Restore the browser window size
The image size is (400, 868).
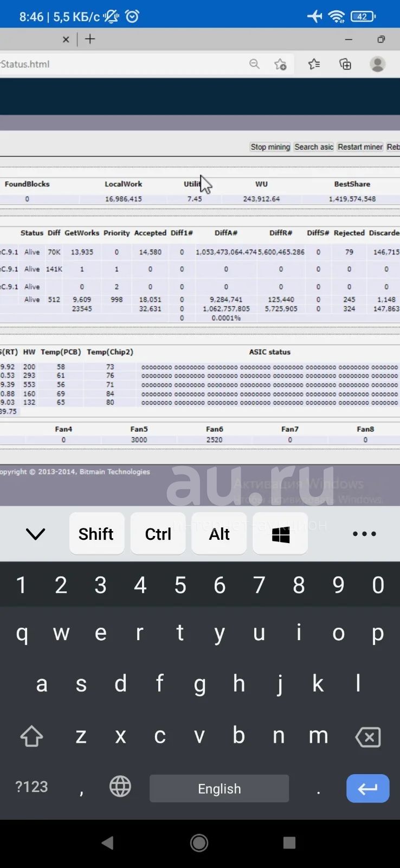click(x=381, y=39)
